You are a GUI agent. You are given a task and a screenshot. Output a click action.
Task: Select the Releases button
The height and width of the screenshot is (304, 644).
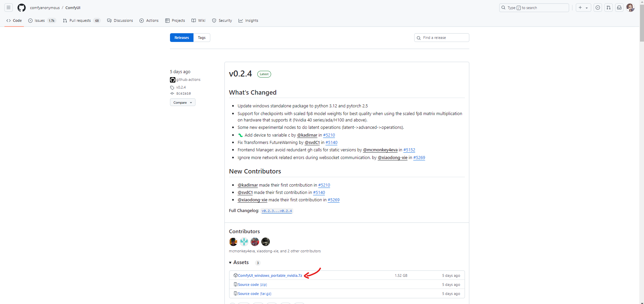(x=182, y=38)
